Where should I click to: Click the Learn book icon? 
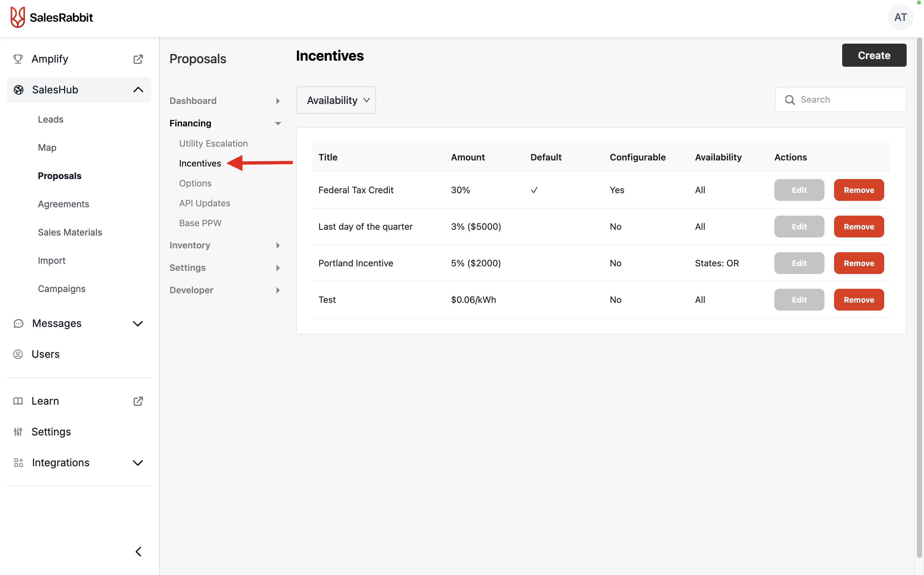click(18, 401)
